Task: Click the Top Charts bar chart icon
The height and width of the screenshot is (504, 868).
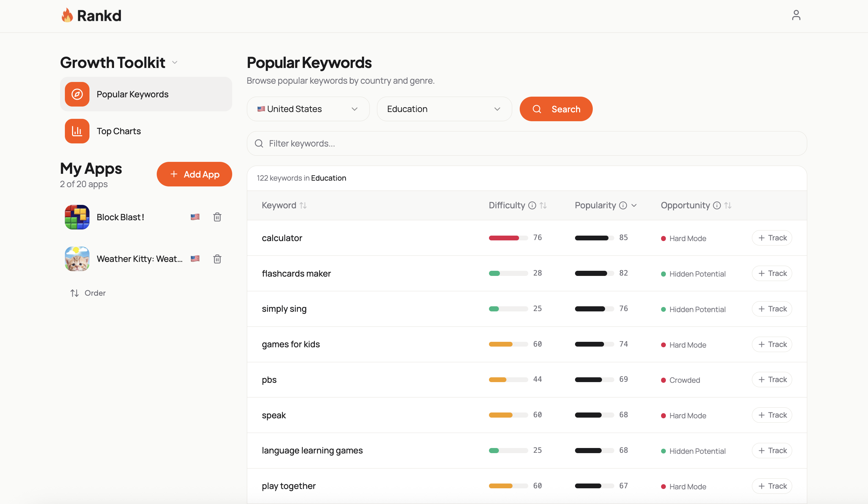Action: [77, 131]
